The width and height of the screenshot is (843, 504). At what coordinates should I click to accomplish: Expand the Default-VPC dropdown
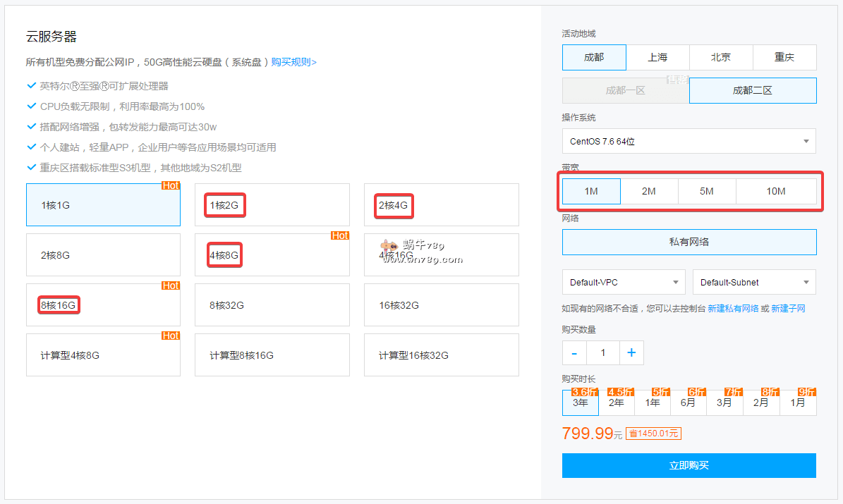624,282
